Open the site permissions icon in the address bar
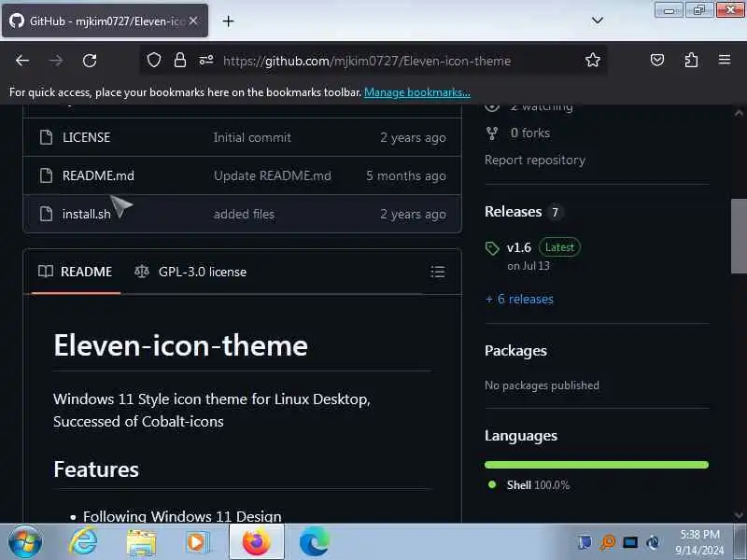Image resolution: width=747 pixels, height=560 pixels. (205, 60)
